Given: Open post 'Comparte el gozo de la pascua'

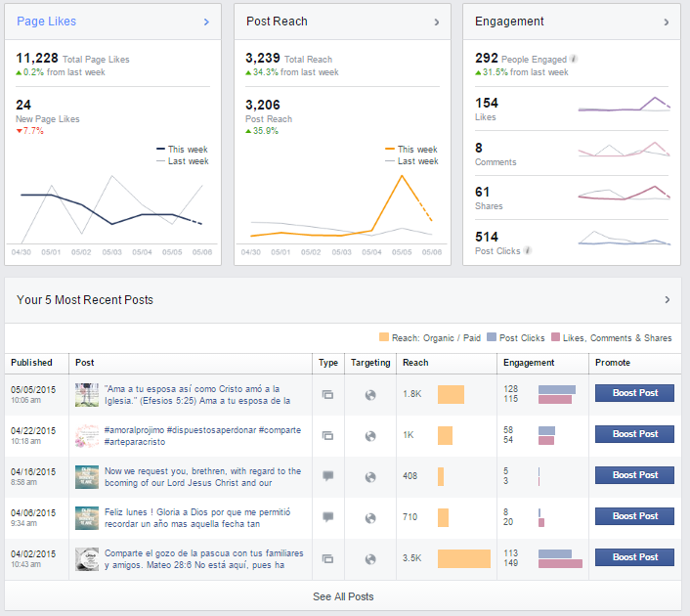Looking at the screenshot, I should click(203, 558).
